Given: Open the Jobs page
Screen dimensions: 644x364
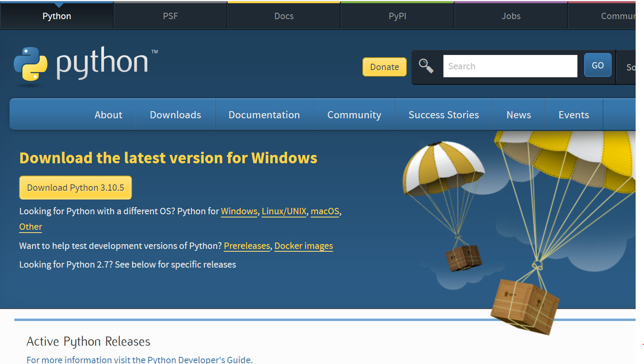Looking at the screenshot, I should point(510,16).
